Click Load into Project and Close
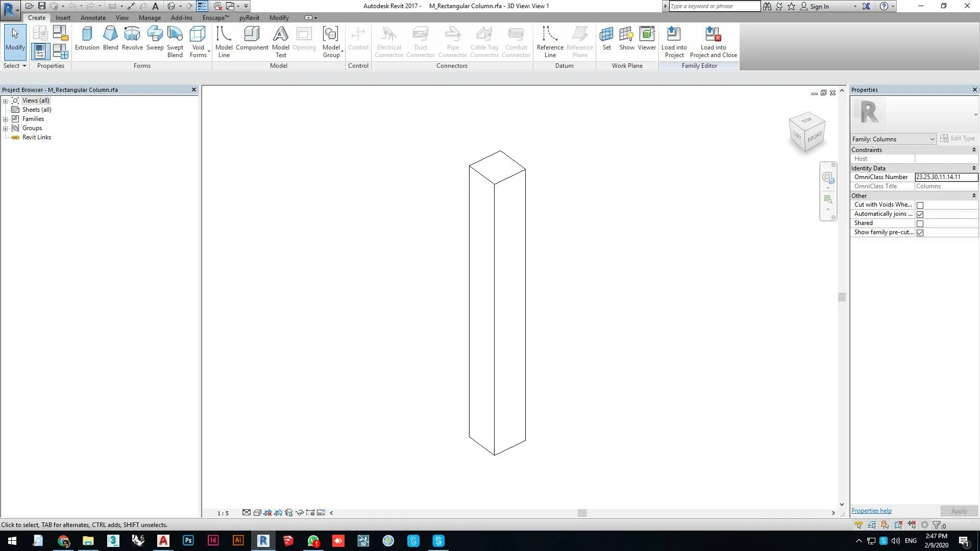This screenshot has width=980, height=551. pos(714,42)
